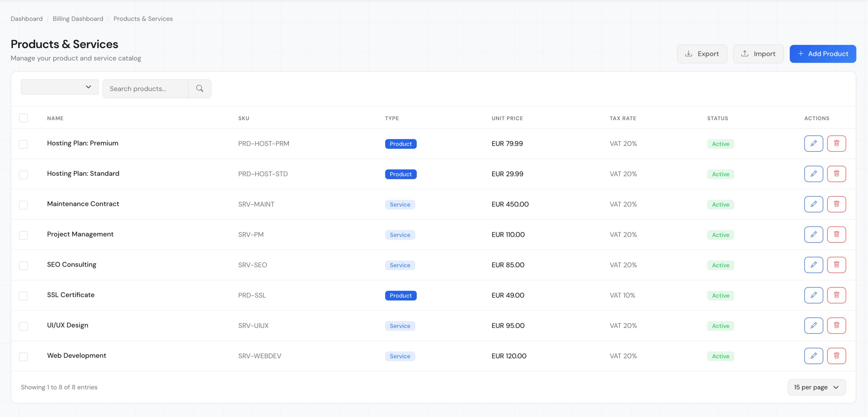The image size is (868, 417).
Task: Select the SSL Certificate row checkbox
Action: coord(23,296)
